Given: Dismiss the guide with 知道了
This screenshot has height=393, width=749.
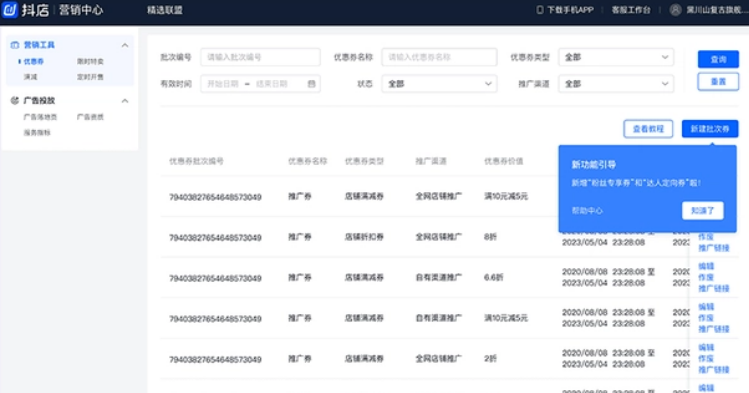Looking at the screenshot, I should pos(703,211).
